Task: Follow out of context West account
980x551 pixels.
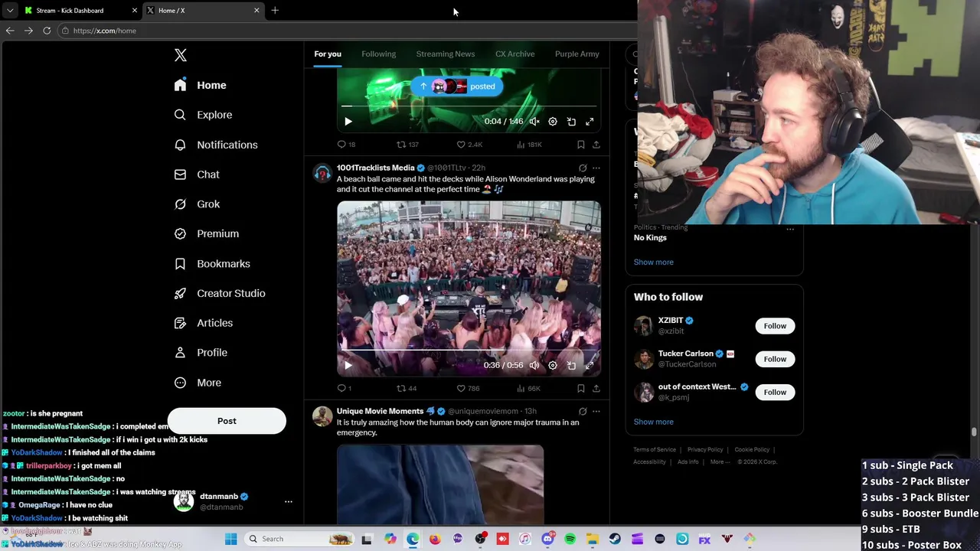Action: 775,393
